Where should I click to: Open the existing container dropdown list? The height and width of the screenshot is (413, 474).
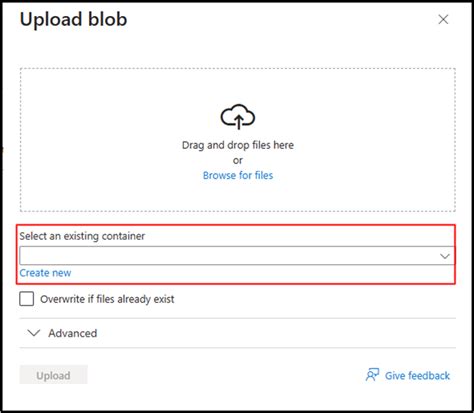[237, 256]
